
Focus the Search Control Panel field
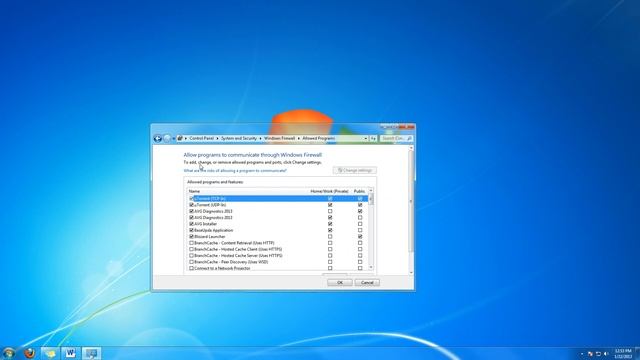pos(396,138)
